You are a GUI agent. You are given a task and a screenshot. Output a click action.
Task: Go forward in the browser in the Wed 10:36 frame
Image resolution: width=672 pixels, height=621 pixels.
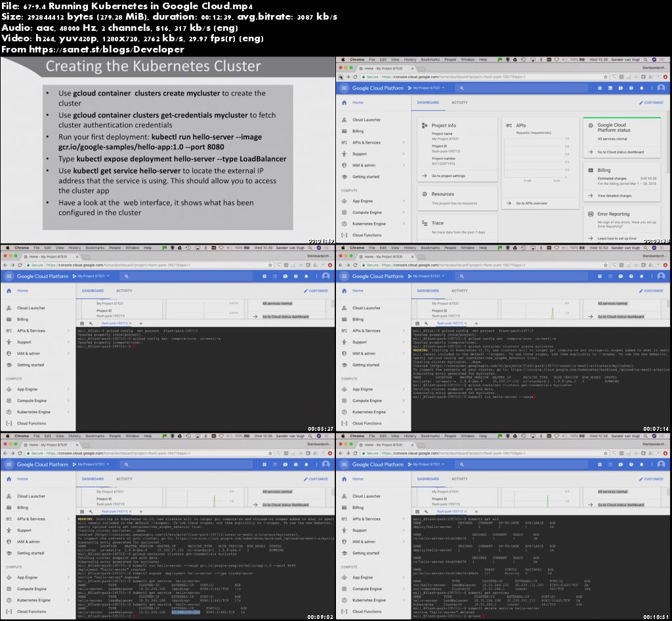[x=348, y=77]
